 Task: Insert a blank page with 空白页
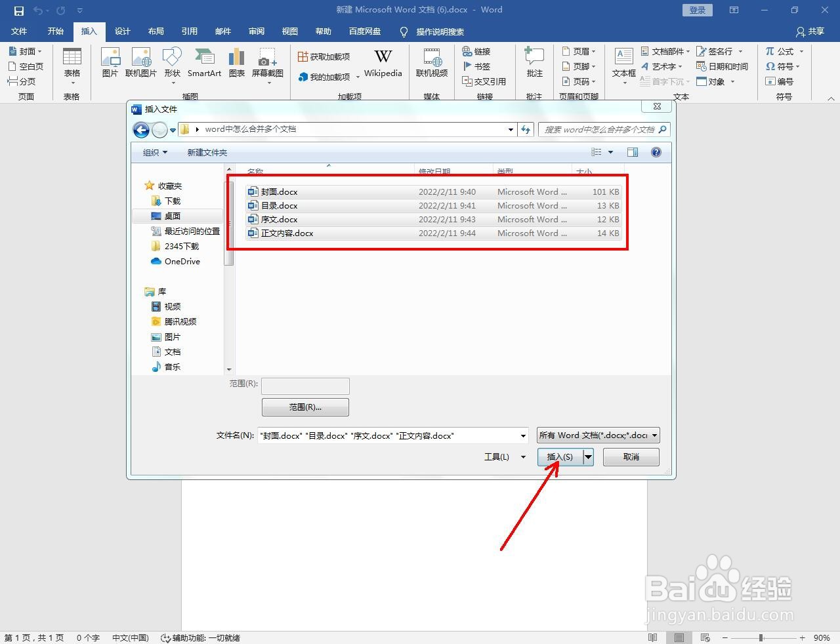(x=26, y=66)
